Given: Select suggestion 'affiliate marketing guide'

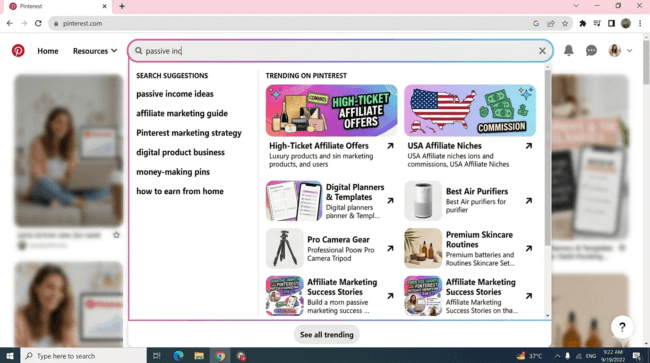Looking at the screenshot, I should pos(182,114).
